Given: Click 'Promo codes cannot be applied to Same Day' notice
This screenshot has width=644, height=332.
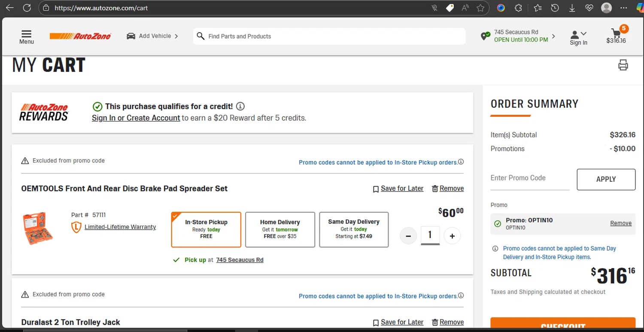Looking at the screenshot, I should (x=559, y=253).
